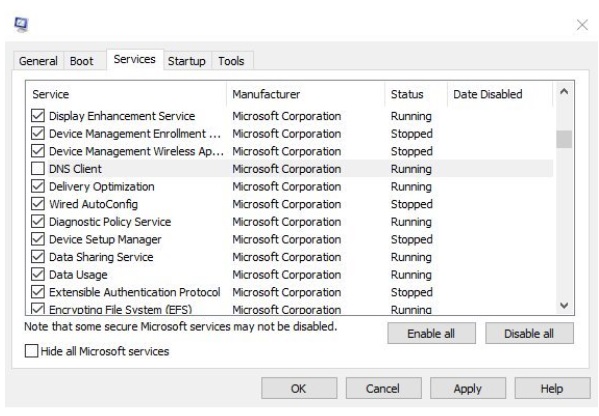
Task: Switch to the Tools tab
Action: 231,61
